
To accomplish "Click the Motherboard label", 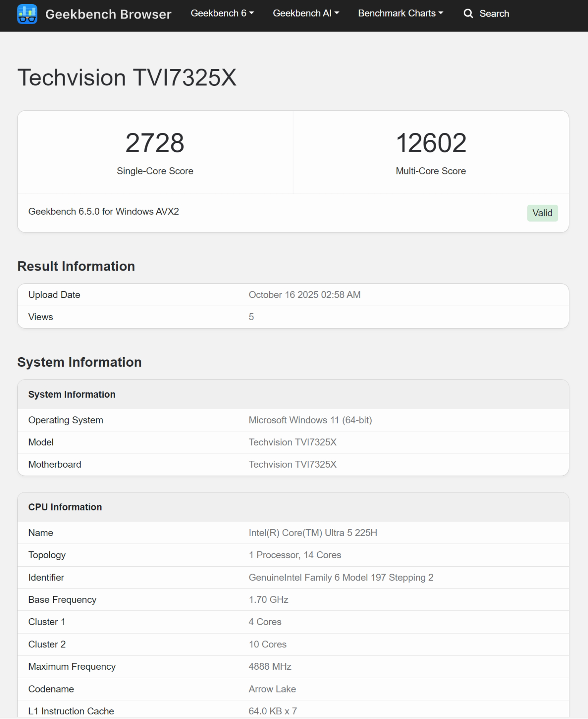I will pyautogui.click(x=55, y=464).
